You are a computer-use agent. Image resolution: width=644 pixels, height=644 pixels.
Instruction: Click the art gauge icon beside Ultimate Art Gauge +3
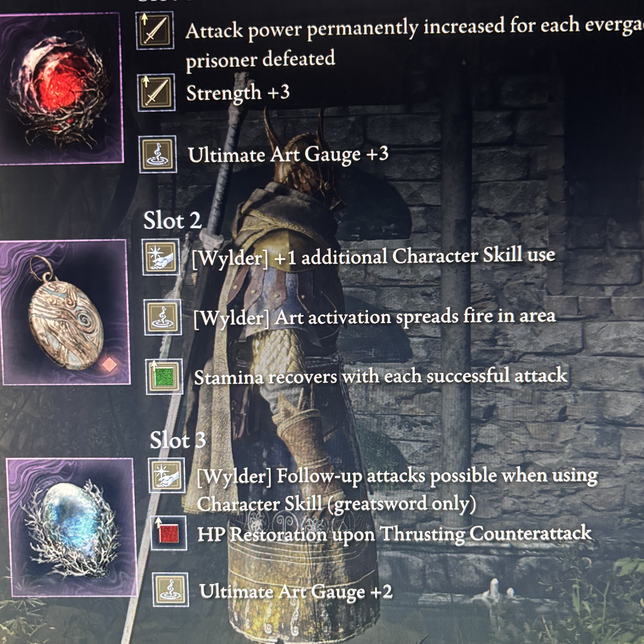158,154
